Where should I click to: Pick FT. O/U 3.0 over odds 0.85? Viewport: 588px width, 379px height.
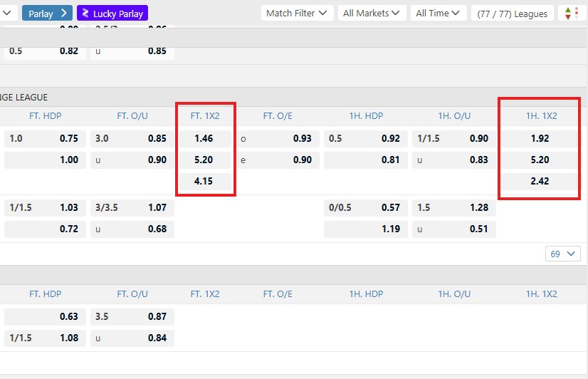tap(132, 138)
